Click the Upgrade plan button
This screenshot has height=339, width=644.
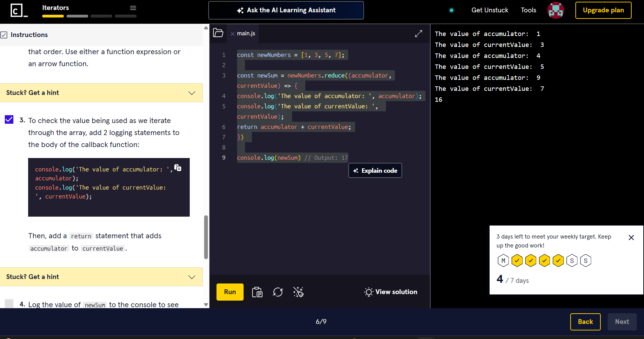603,10
